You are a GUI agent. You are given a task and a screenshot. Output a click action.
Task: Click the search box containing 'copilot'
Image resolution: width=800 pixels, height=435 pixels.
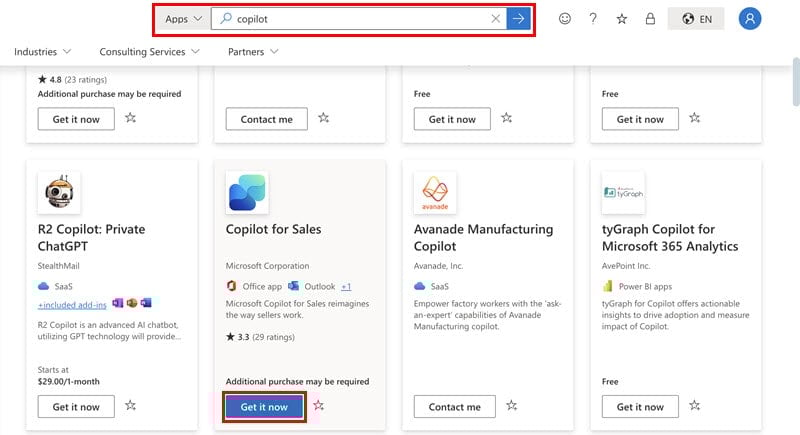pos(359,19)
